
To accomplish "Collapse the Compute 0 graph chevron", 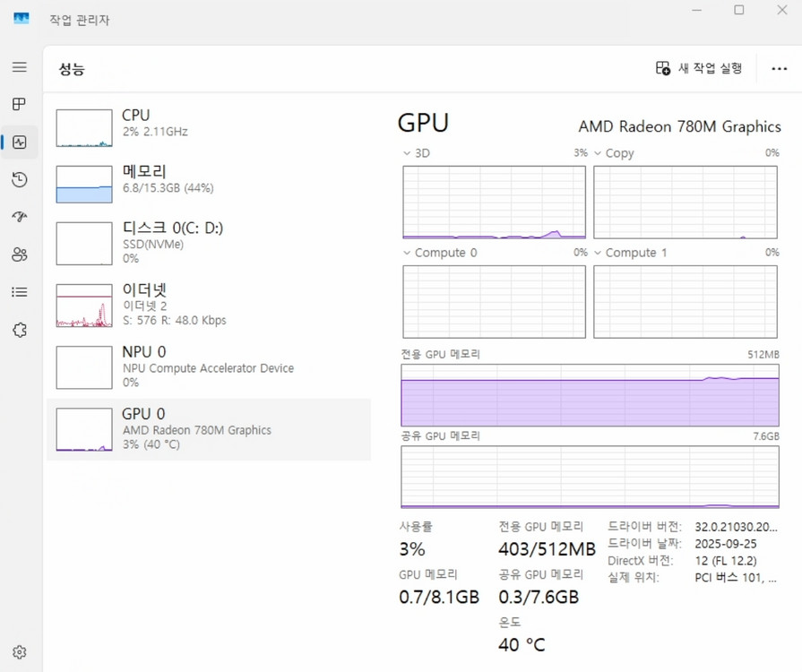I will 408,253.
